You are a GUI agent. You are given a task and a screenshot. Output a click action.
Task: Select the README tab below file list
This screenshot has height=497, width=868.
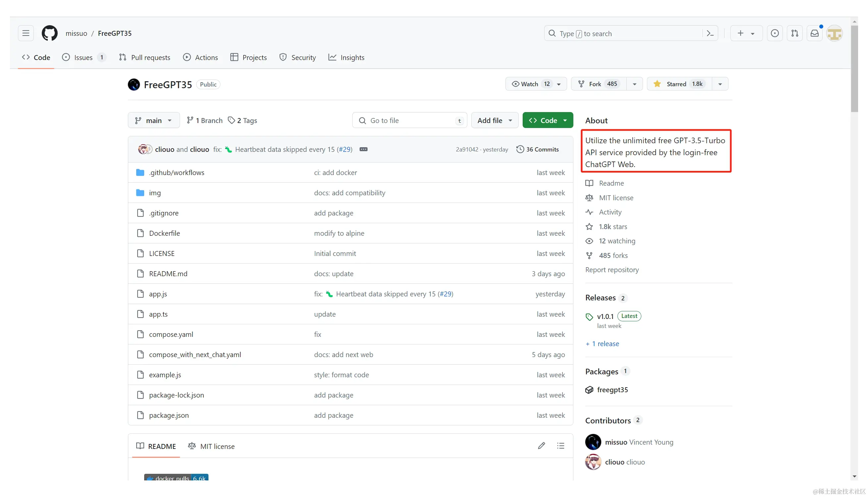pyautogui.click(x=156, y=446)
